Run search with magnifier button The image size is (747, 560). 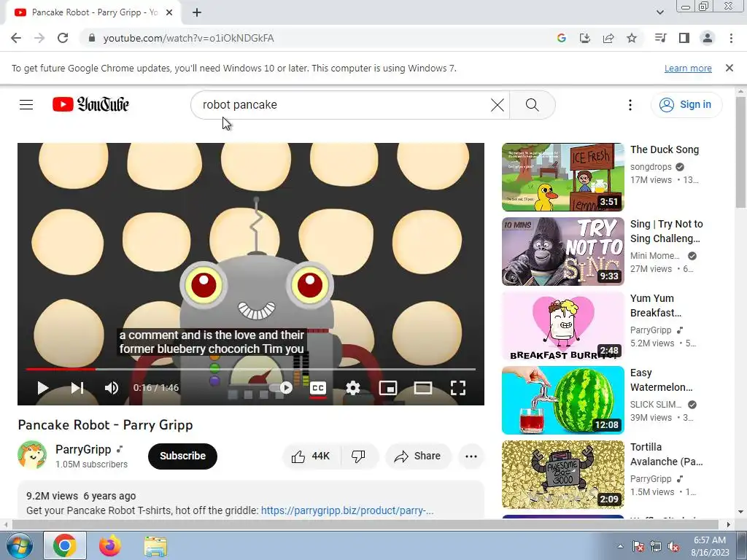coord(532,105)
